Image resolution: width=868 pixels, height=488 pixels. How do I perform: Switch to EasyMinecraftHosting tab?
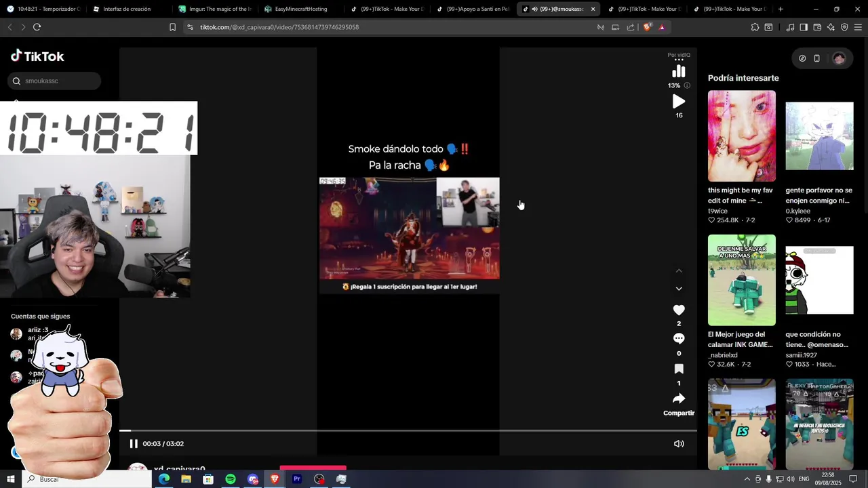tap(300, 9)
